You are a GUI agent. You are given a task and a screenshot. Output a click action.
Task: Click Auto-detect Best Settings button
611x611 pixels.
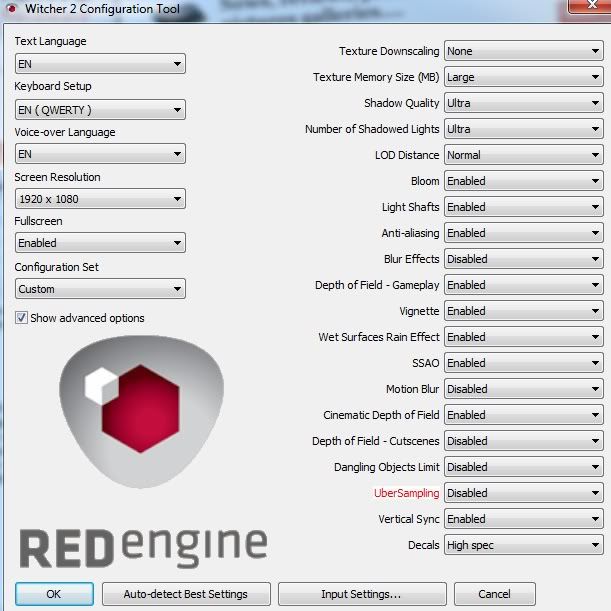coord(186,594)
